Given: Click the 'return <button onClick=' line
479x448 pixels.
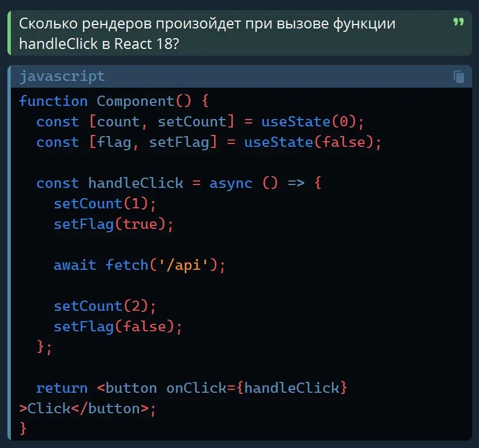Looking at the screenshot, I should coord(191,388).
